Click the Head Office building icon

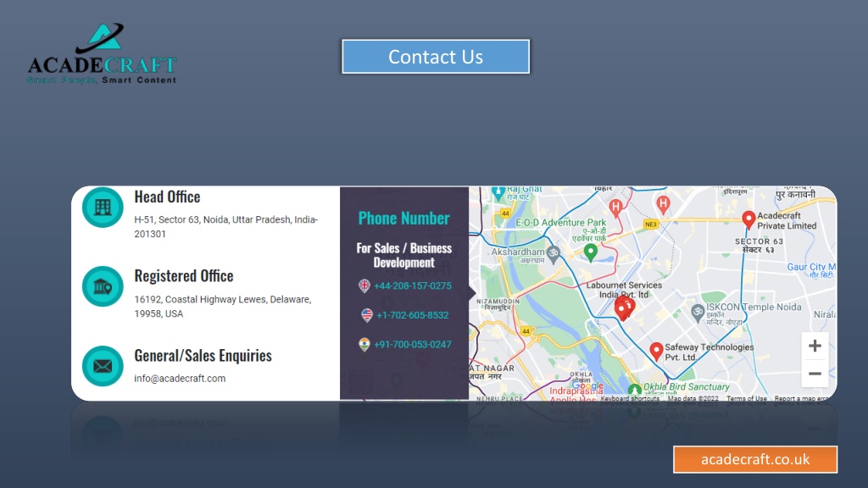coord(103,208)
